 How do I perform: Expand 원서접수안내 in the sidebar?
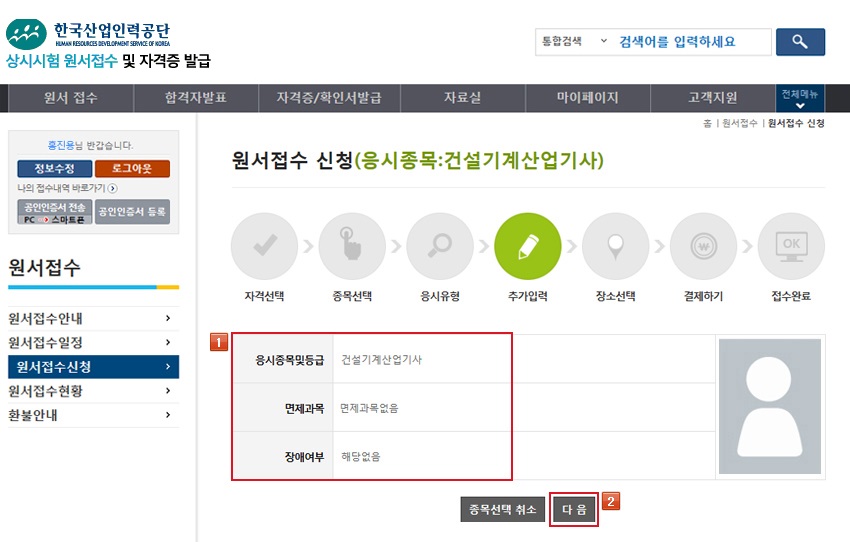92,318
